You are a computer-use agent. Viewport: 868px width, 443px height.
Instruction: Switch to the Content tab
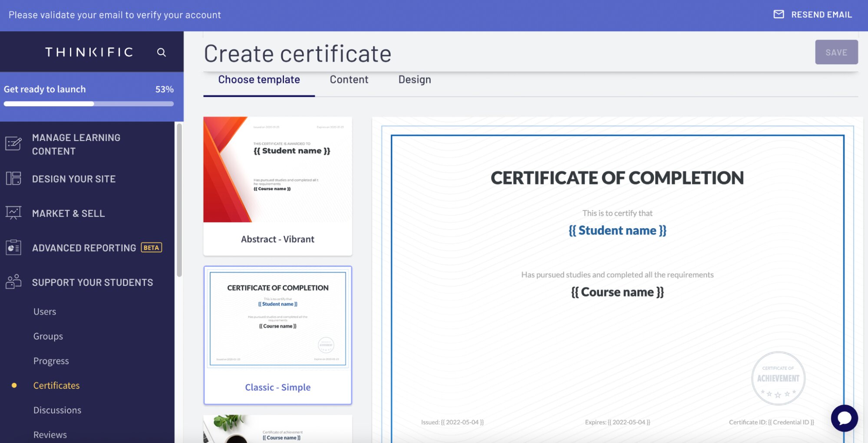[349, 79]
